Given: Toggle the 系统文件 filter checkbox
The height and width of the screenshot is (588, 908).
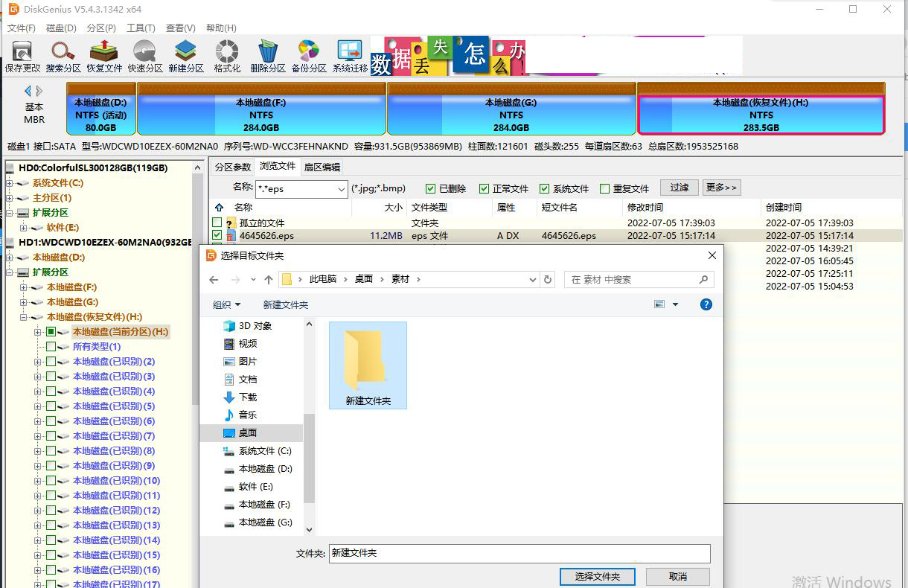Looking at the screenshot, I should pyautogui.click(x=545, y=189).
